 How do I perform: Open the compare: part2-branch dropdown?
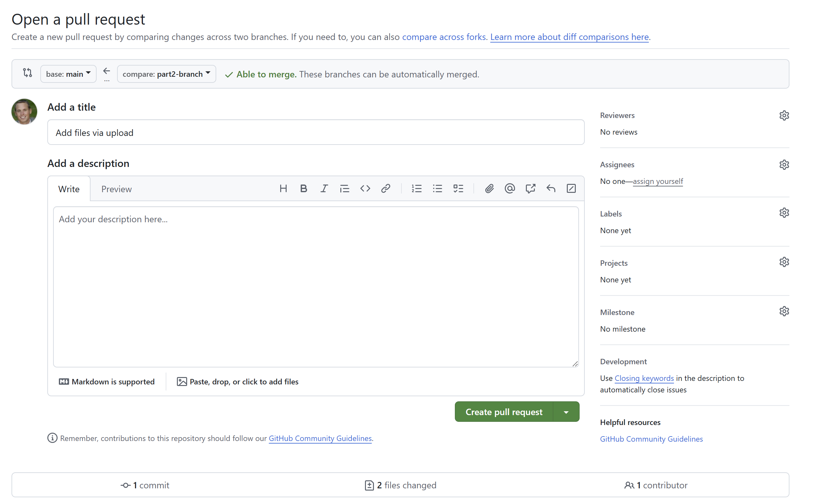166,74
